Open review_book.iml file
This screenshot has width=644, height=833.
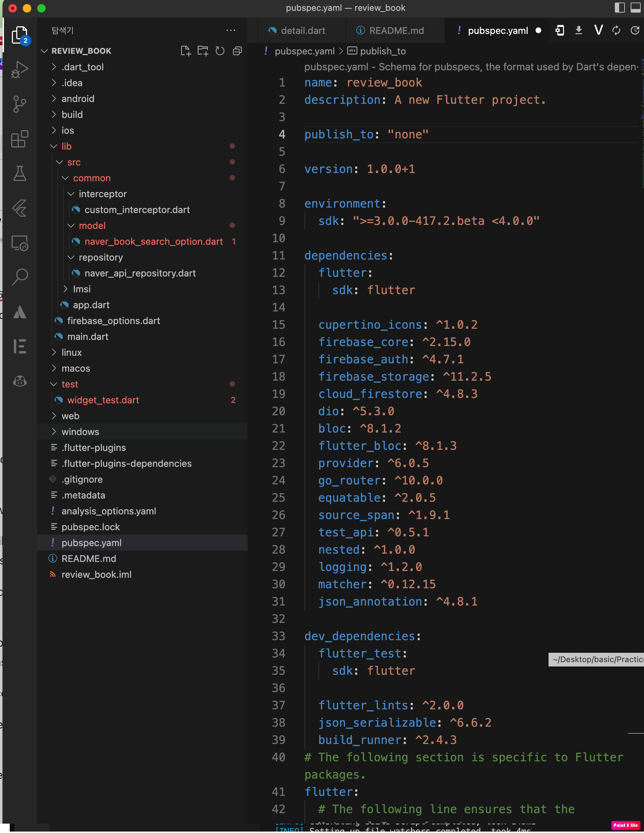pyautogui.click(x=142, y=575)
